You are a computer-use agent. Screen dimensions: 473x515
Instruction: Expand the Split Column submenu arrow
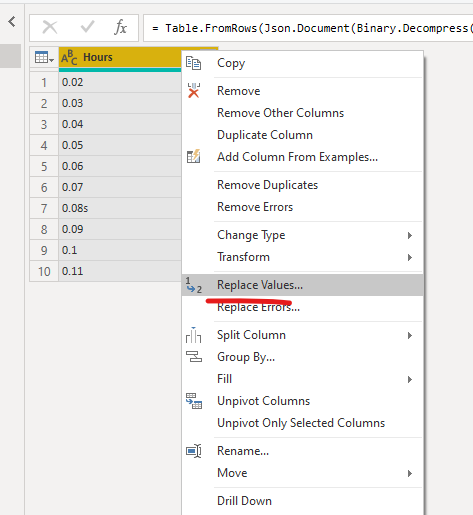[x=410, y=335]
